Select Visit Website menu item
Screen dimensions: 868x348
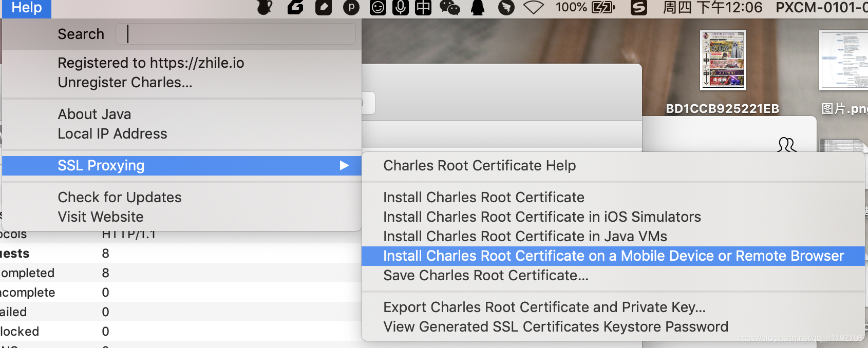[x=101, y=217]
